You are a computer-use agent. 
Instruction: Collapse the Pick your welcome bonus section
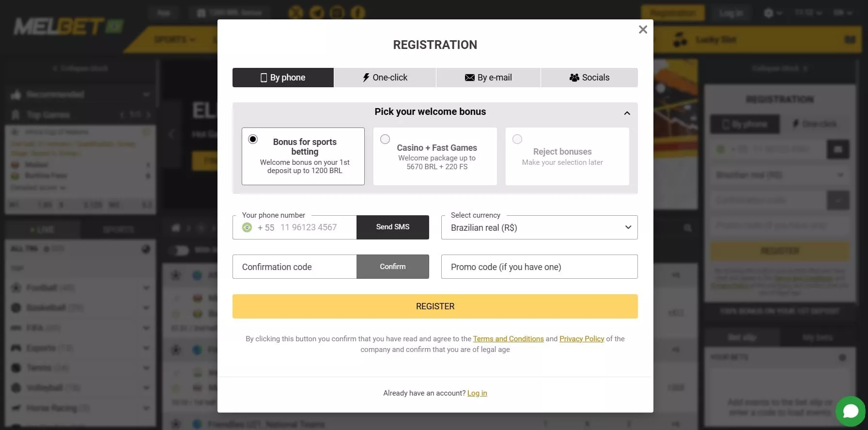point(627,113)
